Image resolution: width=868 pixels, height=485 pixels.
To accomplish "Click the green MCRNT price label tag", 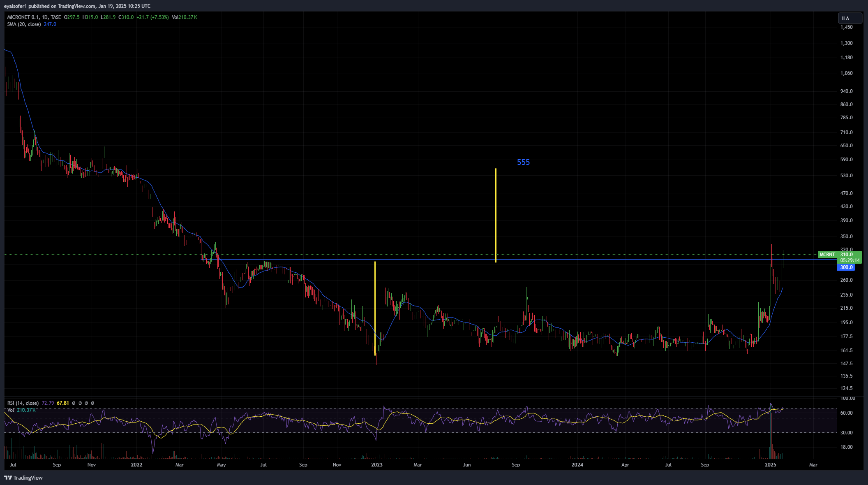I will tap(827, 255).
